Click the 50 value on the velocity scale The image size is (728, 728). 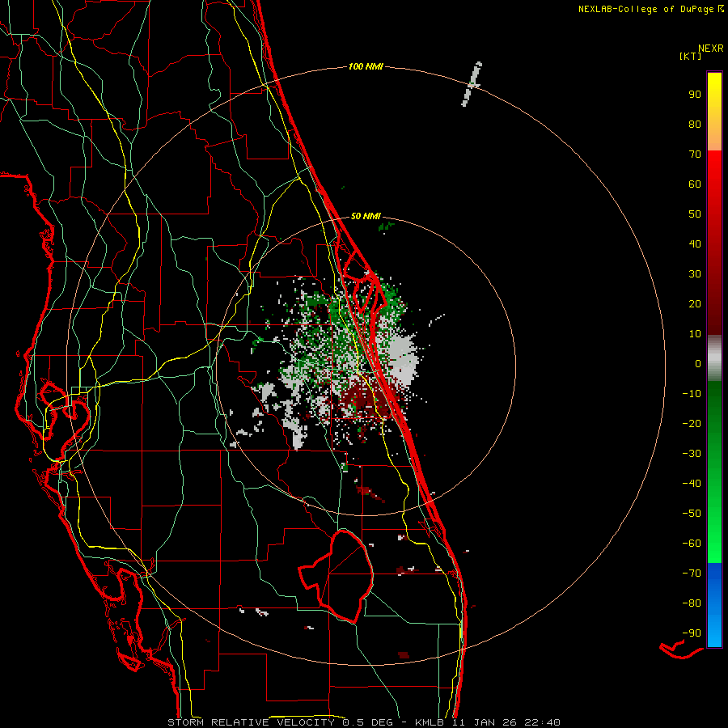pos(695,214)
